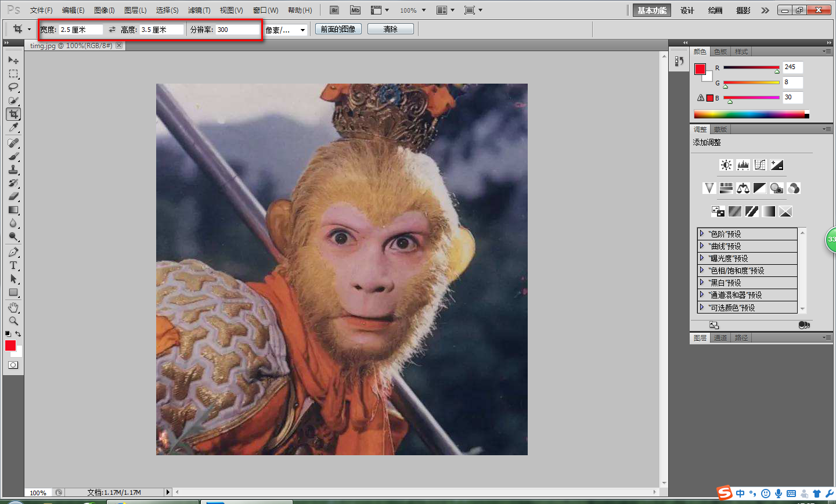Expand the "色阶"预设 list
The image size is (836, 504).
pyautogui.click(x=702, y=233)
